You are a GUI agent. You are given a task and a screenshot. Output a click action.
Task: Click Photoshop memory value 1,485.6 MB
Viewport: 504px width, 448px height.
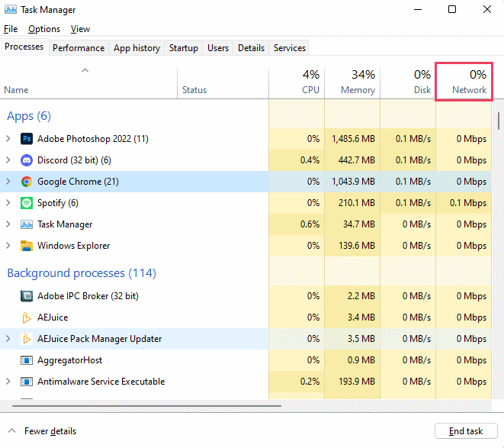coord(353,139)
